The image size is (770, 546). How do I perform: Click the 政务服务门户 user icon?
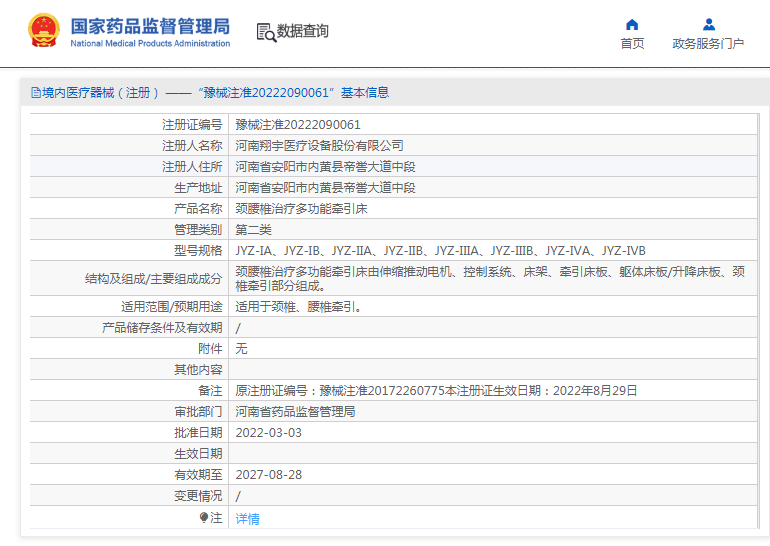(x=709, y=25)
